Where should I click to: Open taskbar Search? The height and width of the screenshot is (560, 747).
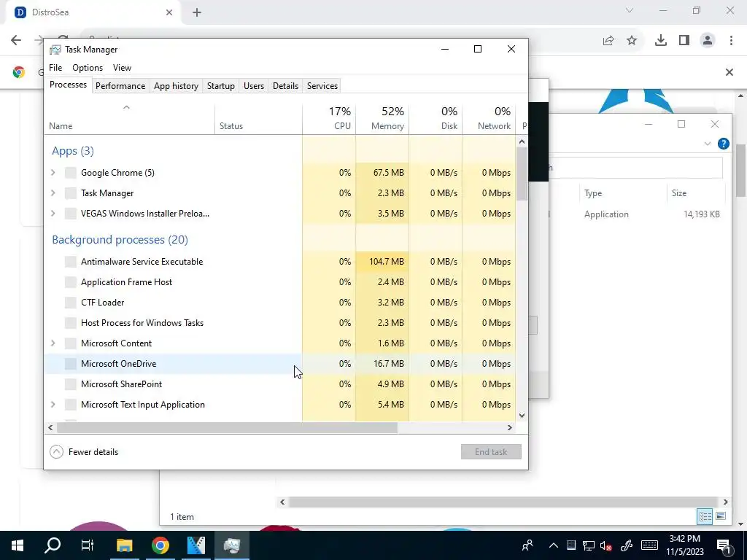tap(53, 545)
